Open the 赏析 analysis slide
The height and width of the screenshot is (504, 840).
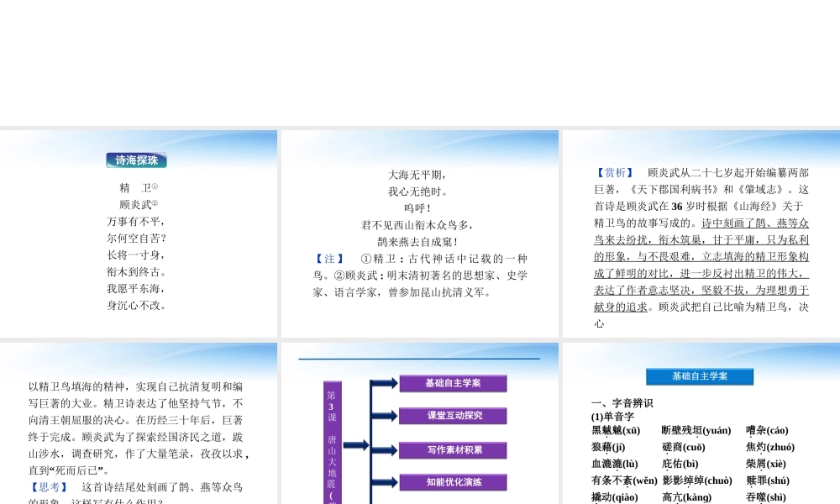click(701, 234)
